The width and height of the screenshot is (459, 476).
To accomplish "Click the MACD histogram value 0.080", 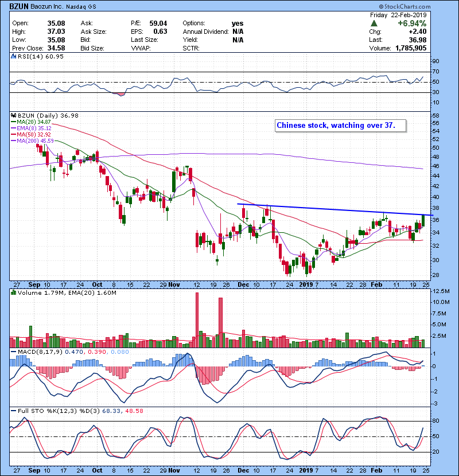I will 120,352.
